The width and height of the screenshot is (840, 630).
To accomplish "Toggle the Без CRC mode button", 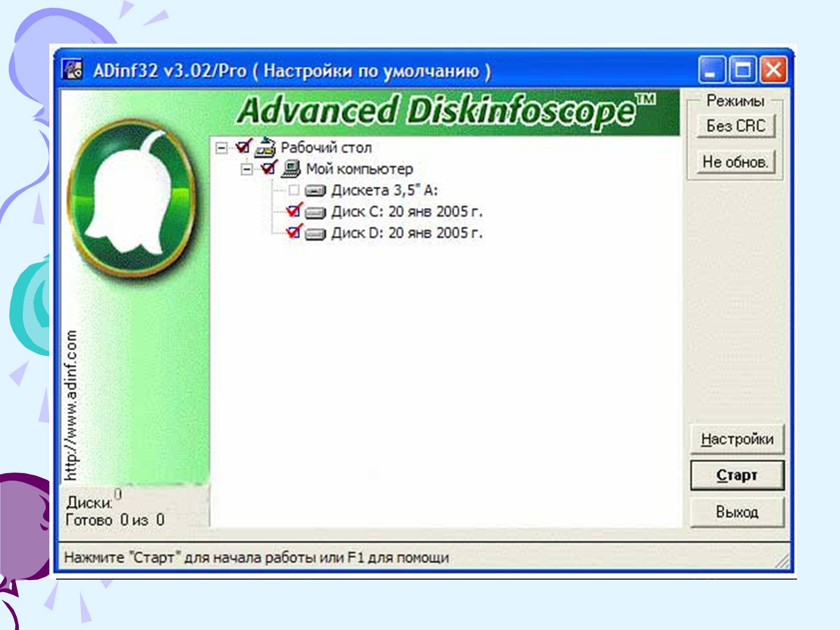I will pyautogui.click(x=736, y=126).
